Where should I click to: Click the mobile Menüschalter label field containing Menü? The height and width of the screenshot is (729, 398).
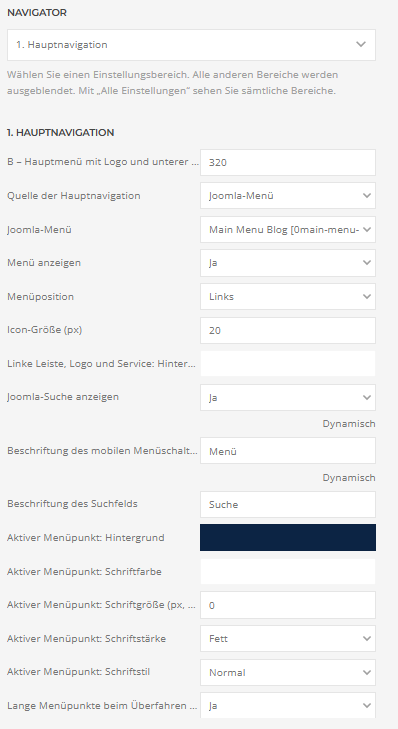288,451
